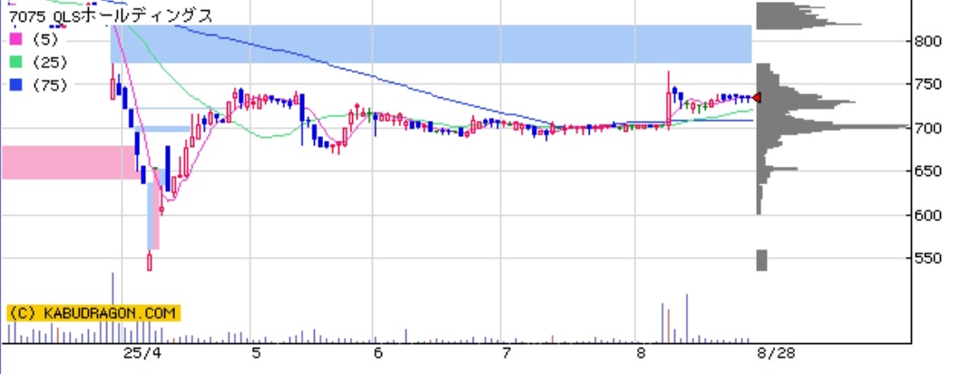Click the red current price marker arrow

757,97
